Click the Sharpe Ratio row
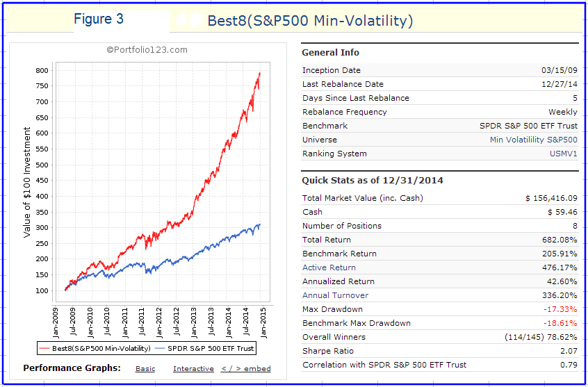This screenshot has width=588, height=387. (x=439, y=351)
